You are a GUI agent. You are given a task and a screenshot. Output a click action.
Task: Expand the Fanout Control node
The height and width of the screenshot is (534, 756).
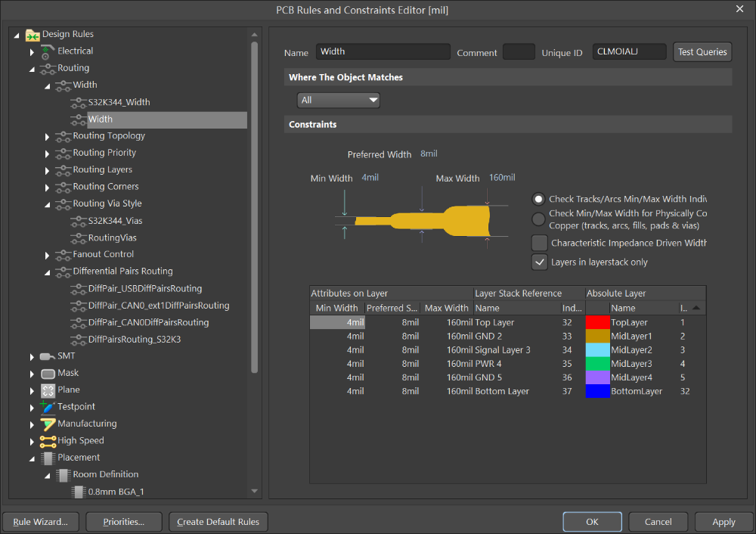coord(47,254)
